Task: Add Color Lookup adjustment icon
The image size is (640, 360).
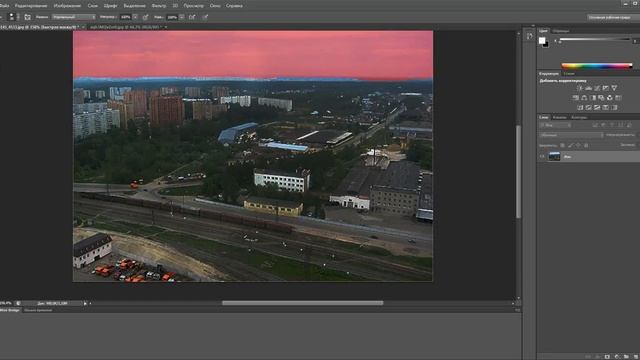Action: click(x=618, y=98)
